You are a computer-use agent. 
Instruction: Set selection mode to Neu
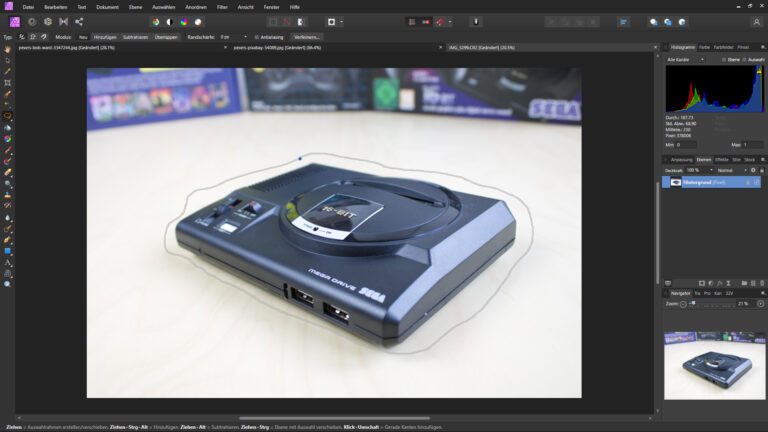click(83, 37)
